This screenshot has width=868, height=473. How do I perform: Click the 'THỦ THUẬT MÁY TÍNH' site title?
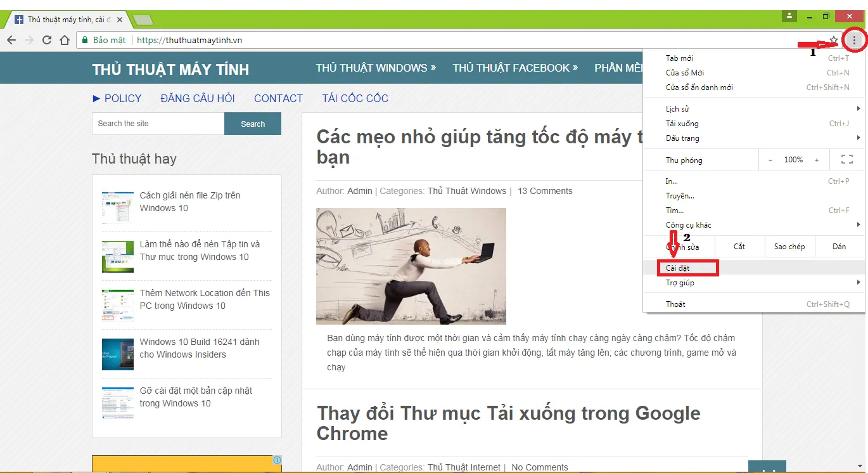click(x=170, y=70)
